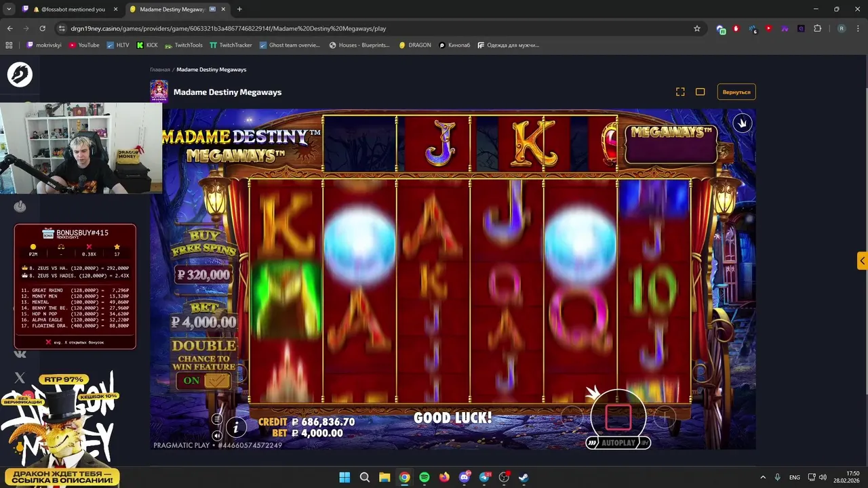Open the KICK bookmark
868x488 pixels.
pos(147,45)
